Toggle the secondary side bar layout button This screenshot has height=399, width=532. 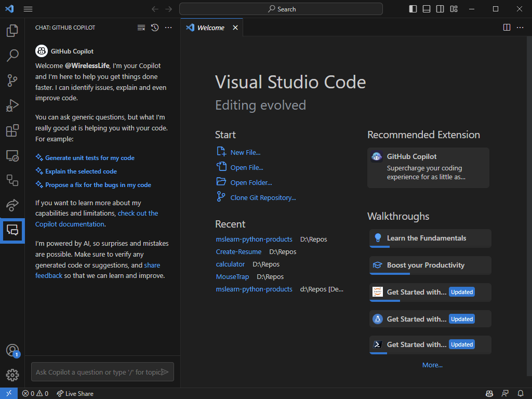(440, 9)
